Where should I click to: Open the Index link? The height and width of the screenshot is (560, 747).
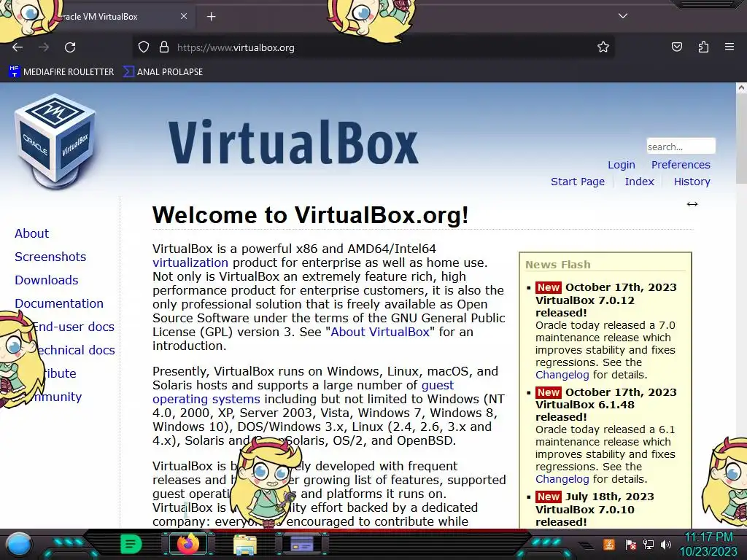point(639,182)
